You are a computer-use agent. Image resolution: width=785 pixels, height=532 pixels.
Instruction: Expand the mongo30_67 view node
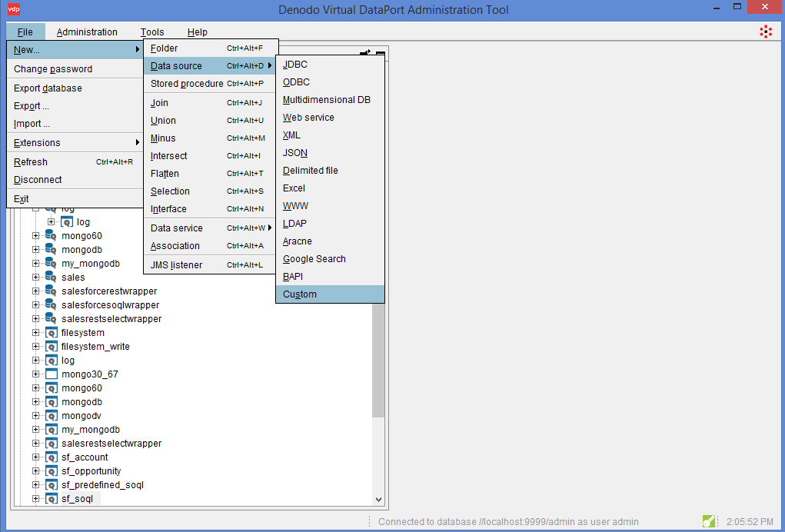[35, 374]
